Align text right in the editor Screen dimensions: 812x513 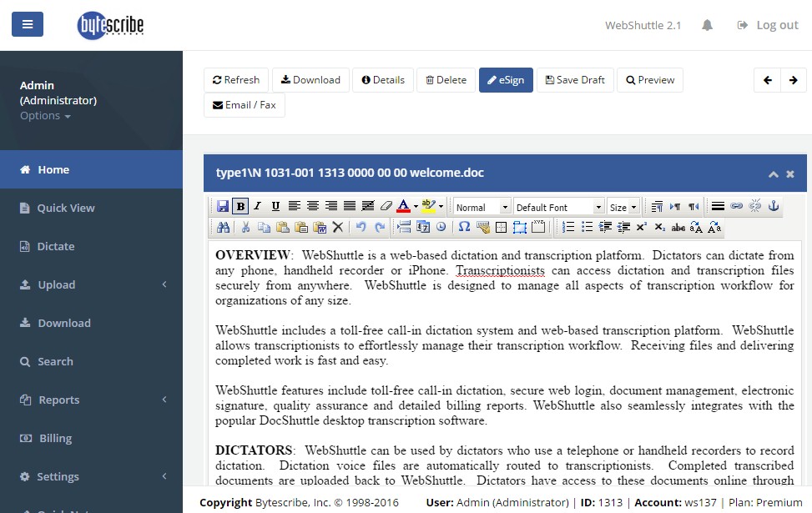pos(331,206)
